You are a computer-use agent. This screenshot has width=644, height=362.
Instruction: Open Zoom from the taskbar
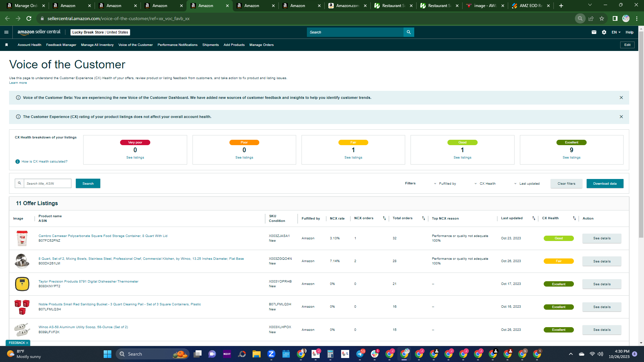[271, 354]
